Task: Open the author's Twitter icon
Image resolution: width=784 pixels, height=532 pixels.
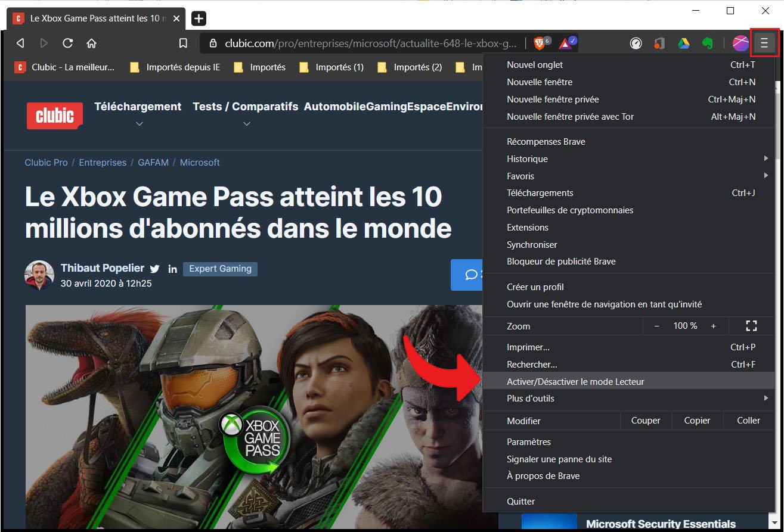Action: click(154, 269)
